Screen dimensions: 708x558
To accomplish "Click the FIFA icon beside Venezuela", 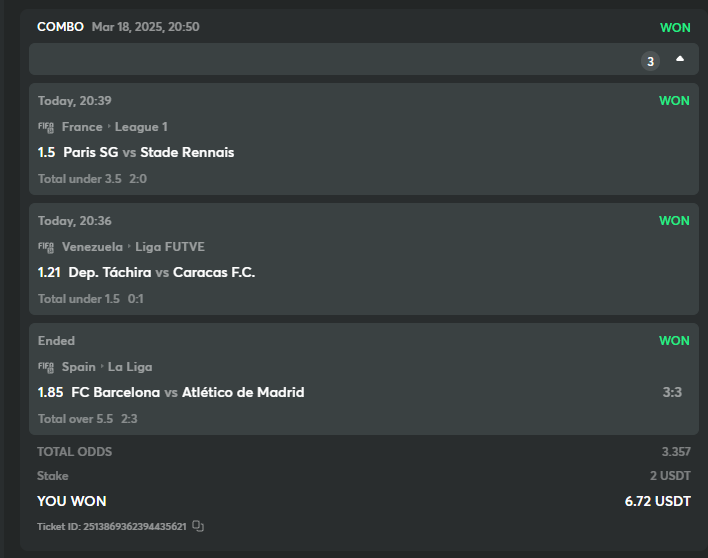I will (x=46, y=247).
